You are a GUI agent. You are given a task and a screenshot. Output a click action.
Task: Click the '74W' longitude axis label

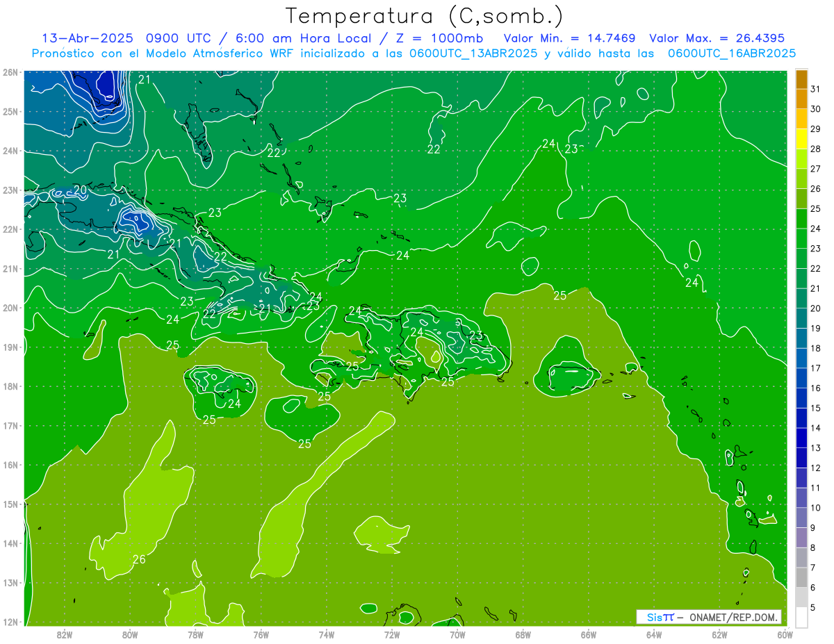click(x=327, y=634)
